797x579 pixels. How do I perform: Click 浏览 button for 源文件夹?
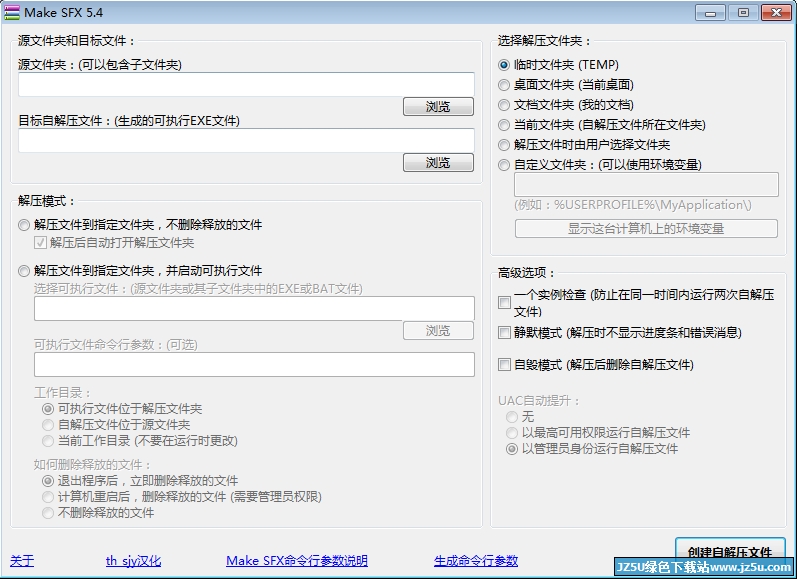coord(438,106)
